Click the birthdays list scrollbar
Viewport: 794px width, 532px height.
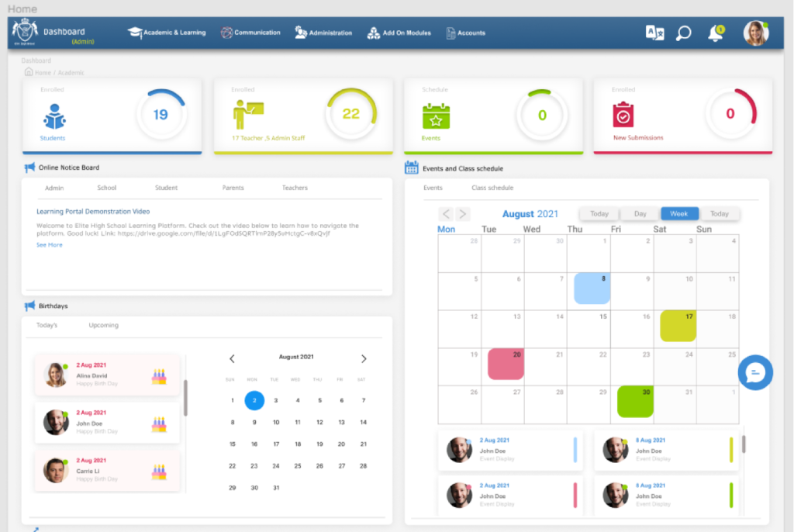185,398
